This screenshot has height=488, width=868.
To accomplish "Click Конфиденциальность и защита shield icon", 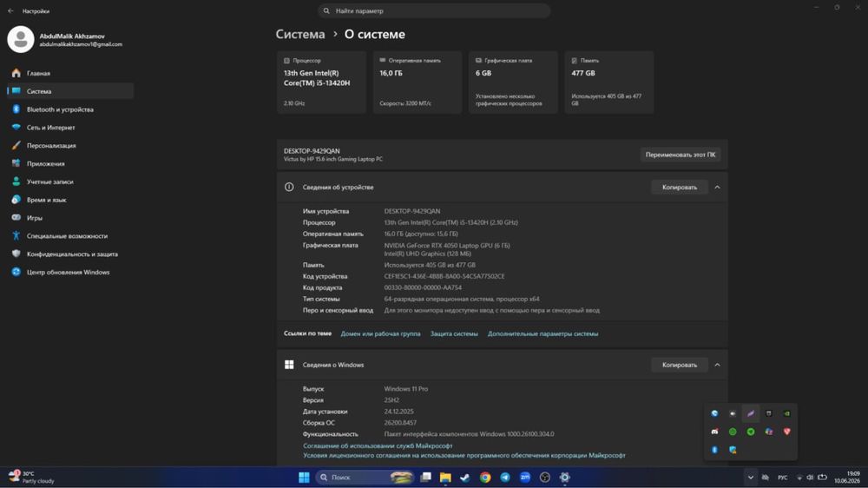I will 16,254.
